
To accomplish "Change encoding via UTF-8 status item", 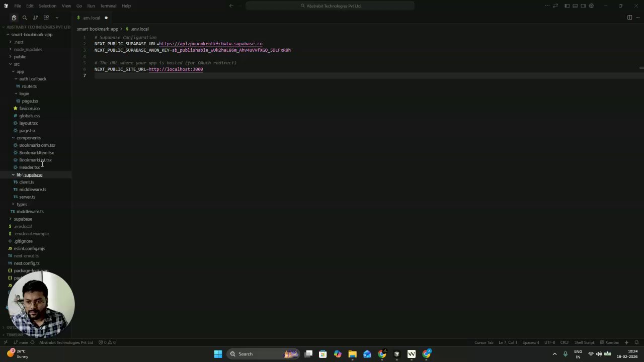I will (549, 342).
